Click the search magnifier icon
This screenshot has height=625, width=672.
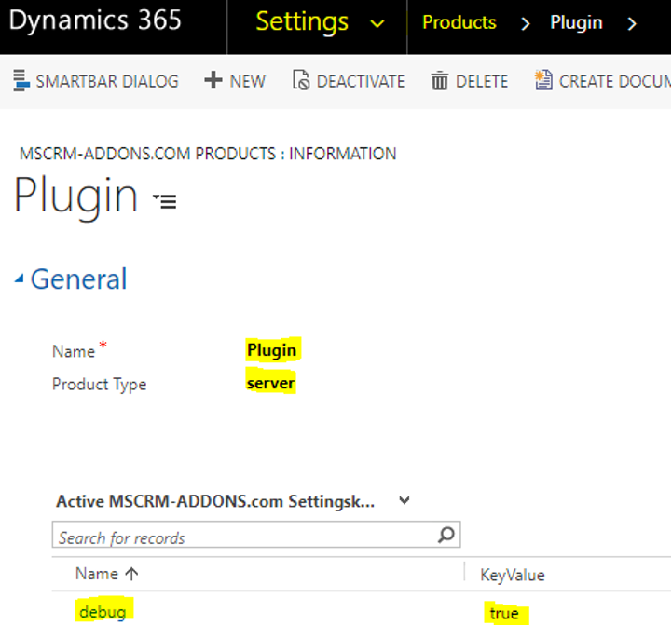(446, 535)
